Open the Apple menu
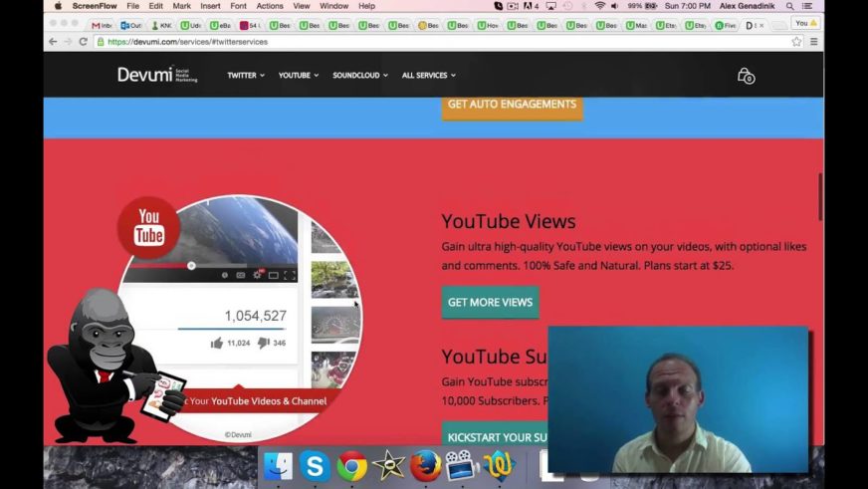 [58, 6]
